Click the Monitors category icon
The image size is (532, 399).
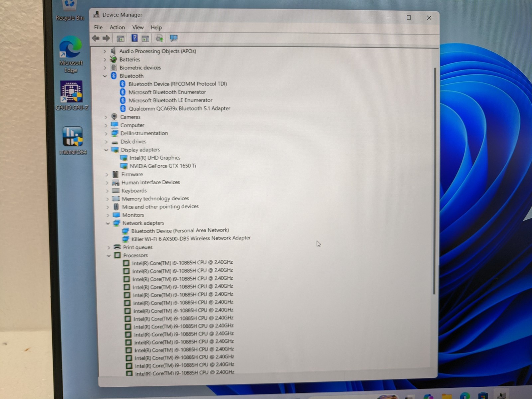[116, 215]
